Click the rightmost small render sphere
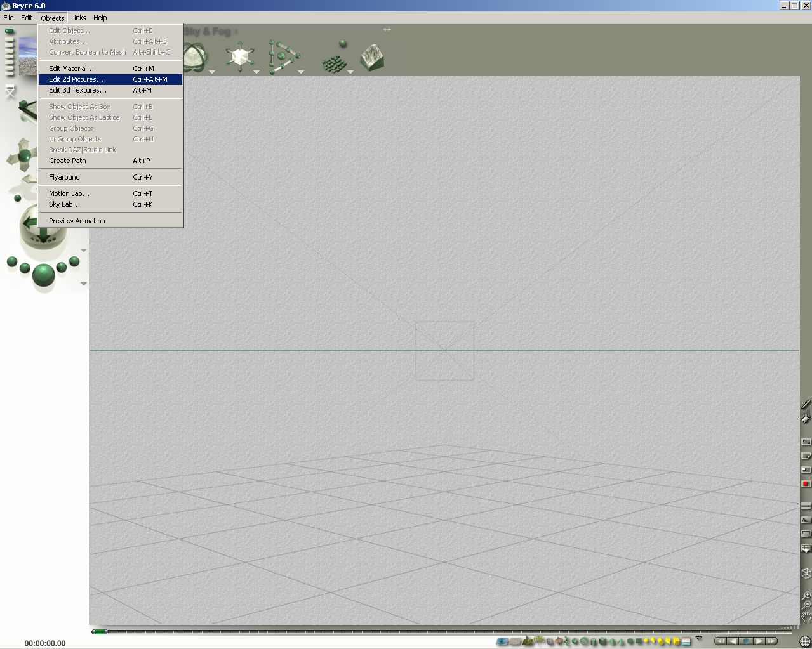 (74, 261)
